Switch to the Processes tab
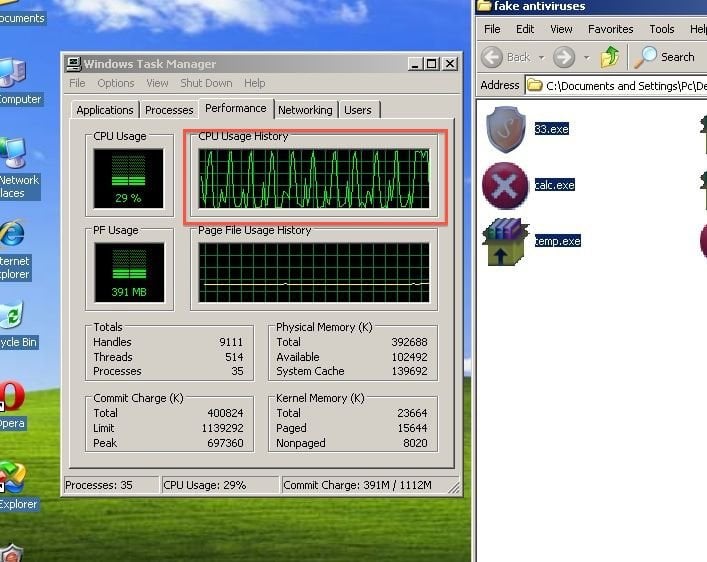This screenshot has height=562, width=707. [x=169, y=110]
